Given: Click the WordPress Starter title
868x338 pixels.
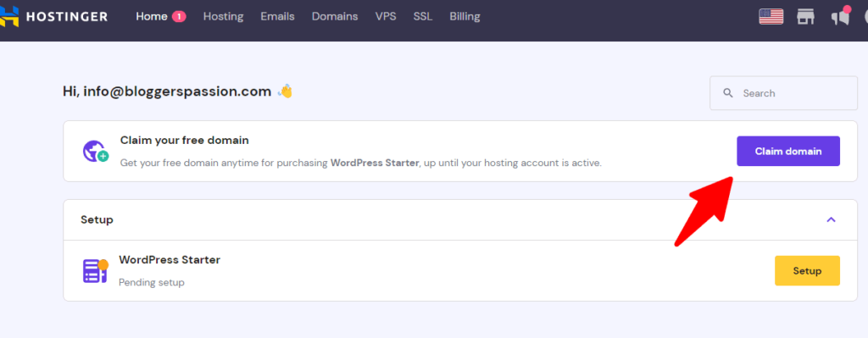Looking at the screenshot, I should pos(170,259).
